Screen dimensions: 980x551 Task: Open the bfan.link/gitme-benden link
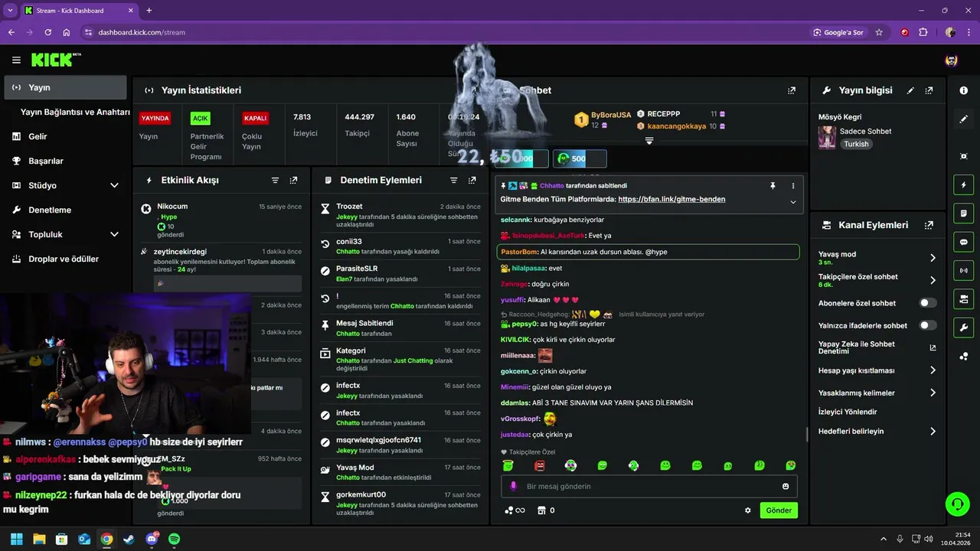(671, 199)
